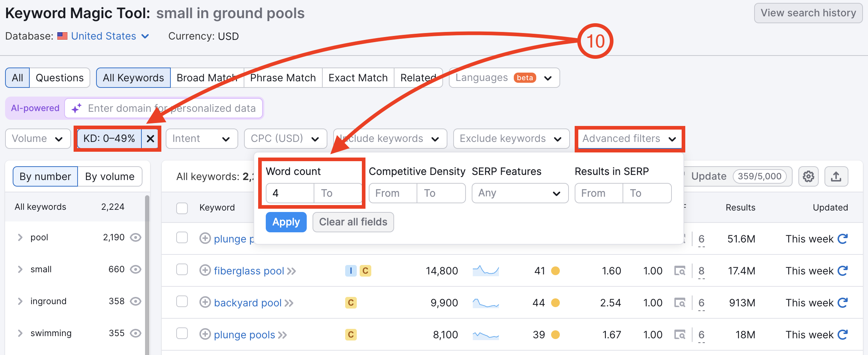Refresh the fiberglass pool row data
Screen dimensions: 868x355
coord(843,271)
